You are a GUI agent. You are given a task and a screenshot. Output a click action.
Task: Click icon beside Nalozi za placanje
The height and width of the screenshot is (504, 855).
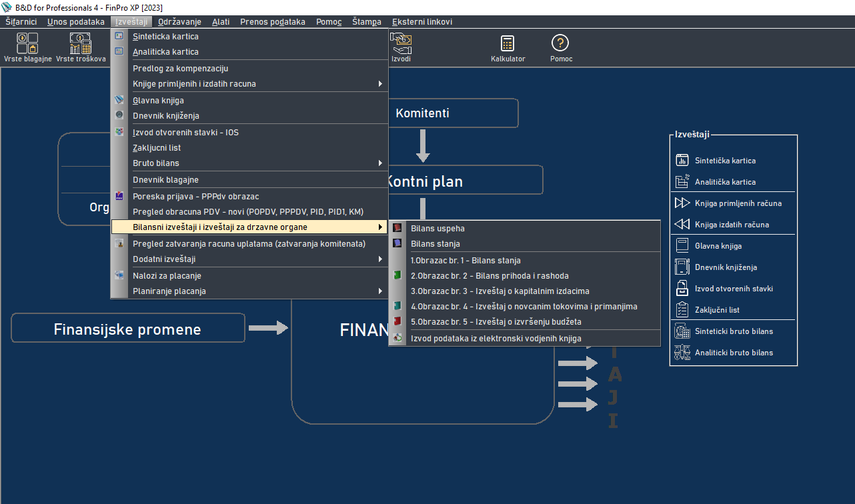(119, 275)
